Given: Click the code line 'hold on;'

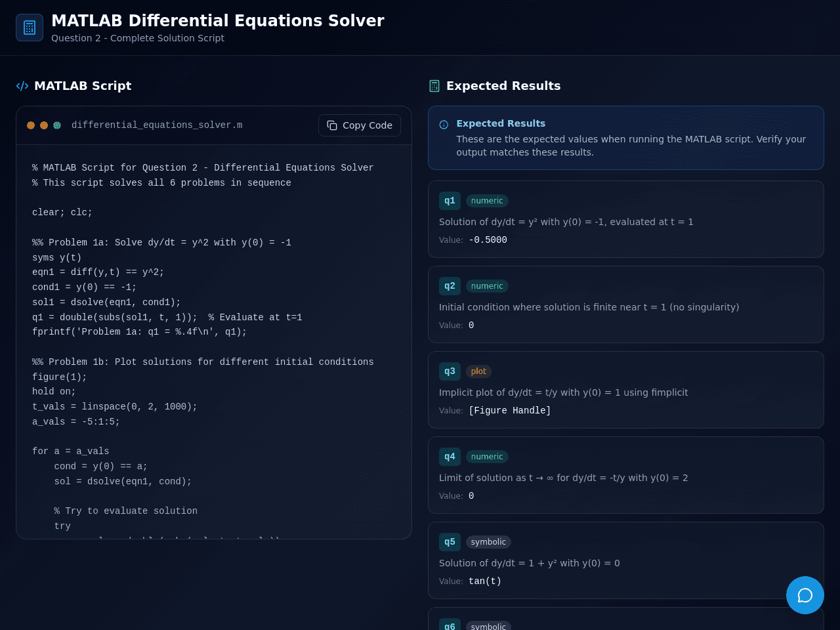Looking at the screenshot, I should (x=54, y=392).
